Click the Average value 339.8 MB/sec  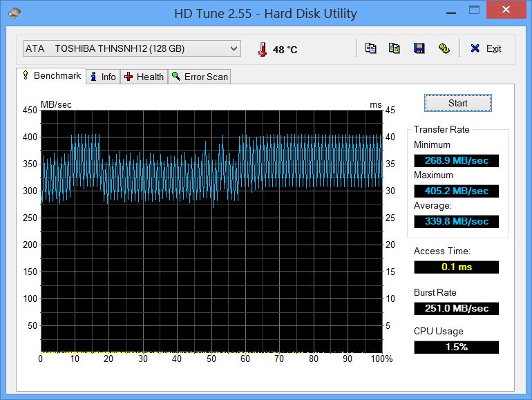(456, 222)
